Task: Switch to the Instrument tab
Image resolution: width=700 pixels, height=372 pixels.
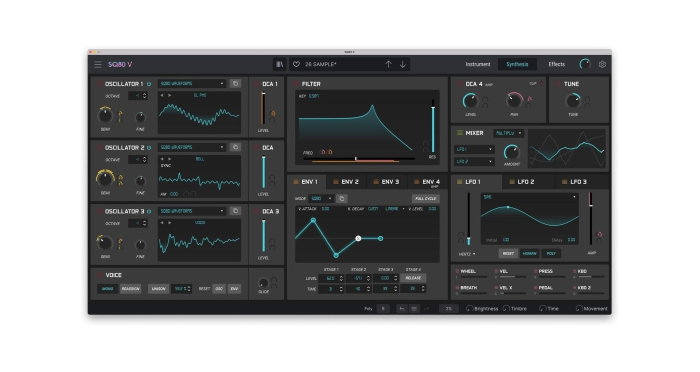Action: 478,64
